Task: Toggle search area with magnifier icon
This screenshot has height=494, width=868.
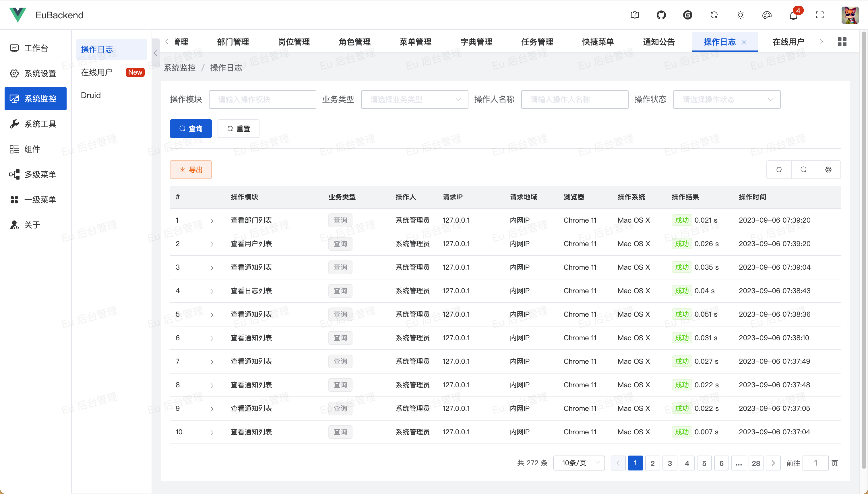Action: coord(803,170)
